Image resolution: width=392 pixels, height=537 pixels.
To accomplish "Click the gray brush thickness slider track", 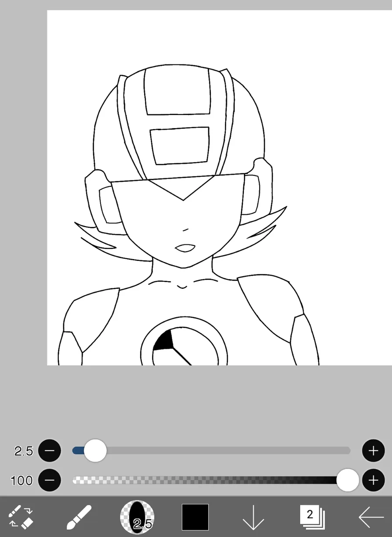I will point(211,450).
